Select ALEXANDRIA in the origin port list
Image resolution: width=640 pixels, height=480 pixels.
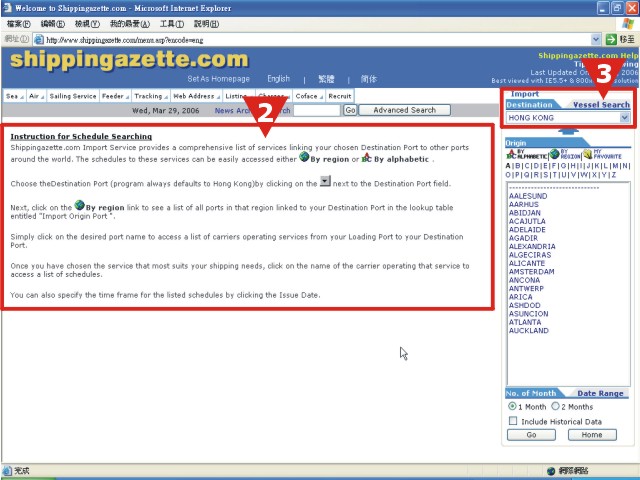(532, 246)
